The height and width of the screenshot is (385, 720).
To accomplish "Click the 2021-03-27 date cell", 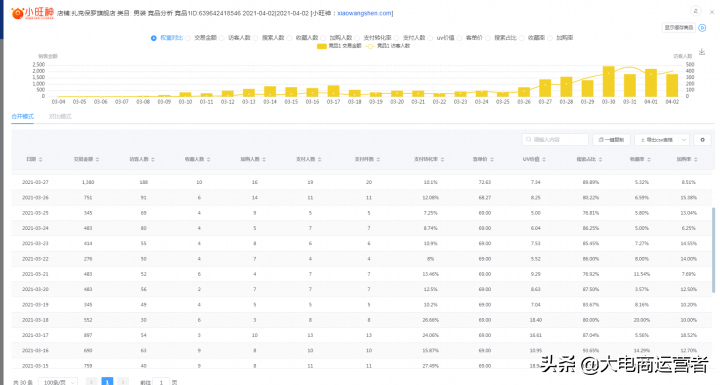I will click(35, 182).
